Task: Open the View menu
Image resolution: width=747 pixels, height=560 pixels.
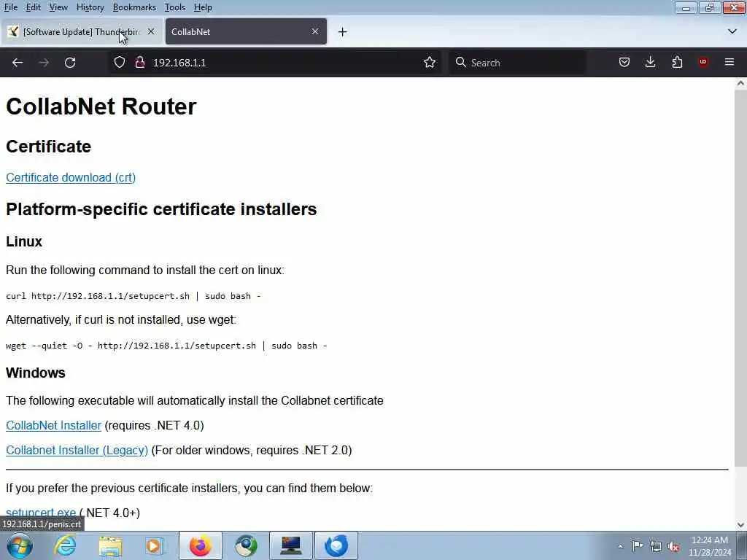Action: tap(58, 7)
